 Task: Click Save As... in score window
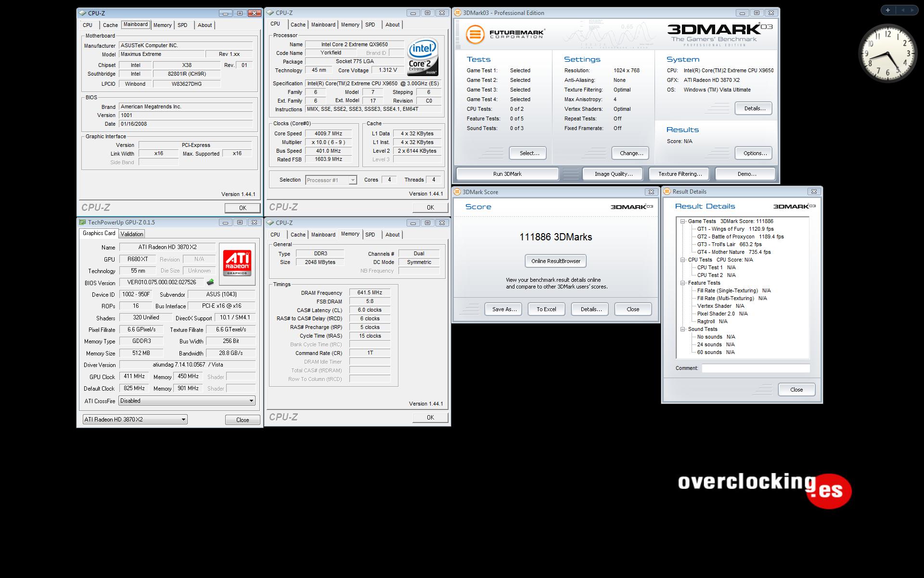503,309
